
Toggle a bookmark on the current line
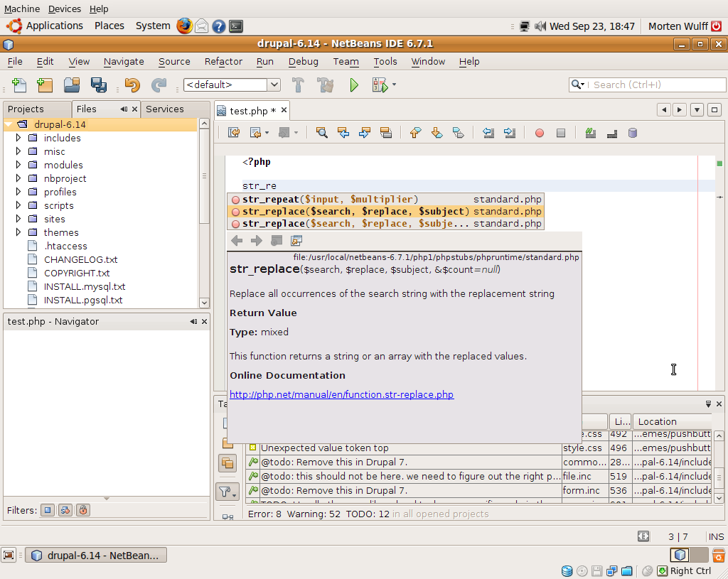(459, 133)
